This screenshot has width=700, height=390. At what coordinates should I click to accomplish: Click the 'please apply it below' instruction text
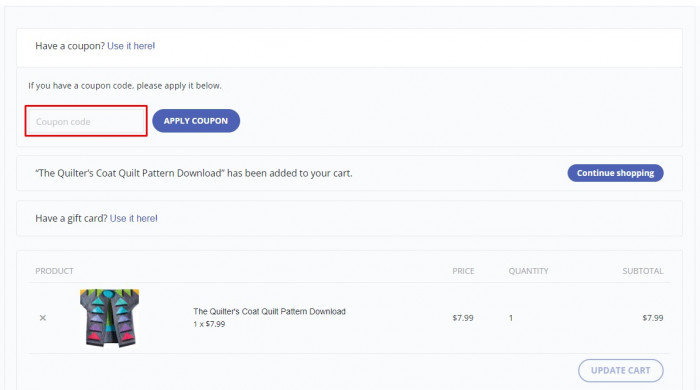(179, 86)
